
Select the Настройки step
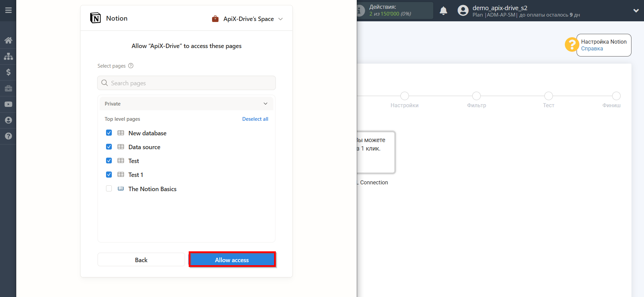coord(404,96)
